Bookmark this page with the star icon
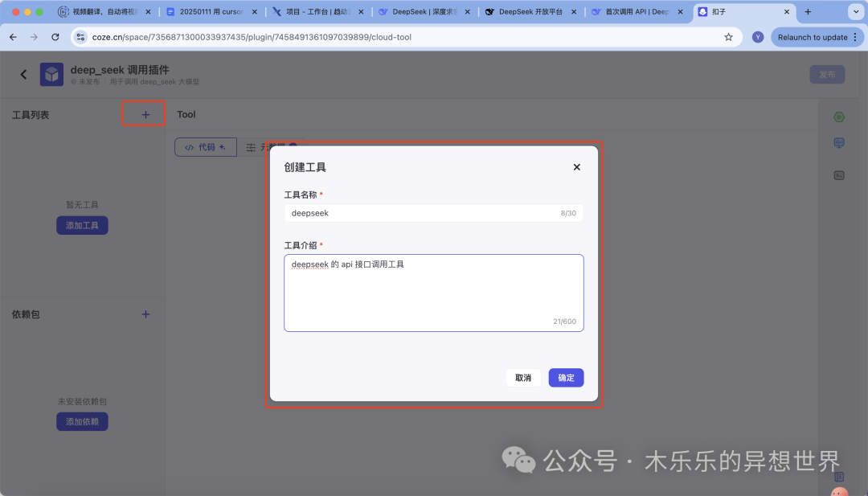 728,37
